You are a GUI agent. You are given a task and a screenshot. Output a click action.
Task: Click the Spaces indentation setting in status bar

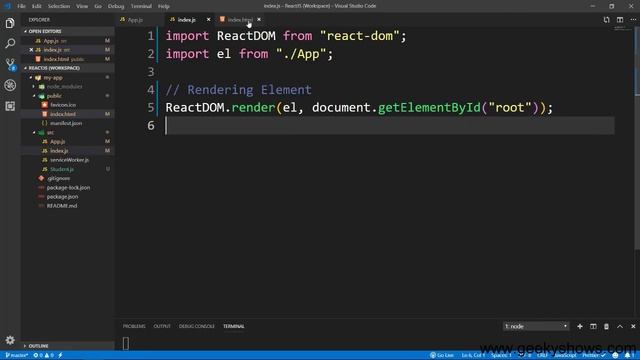coord(501,355)
